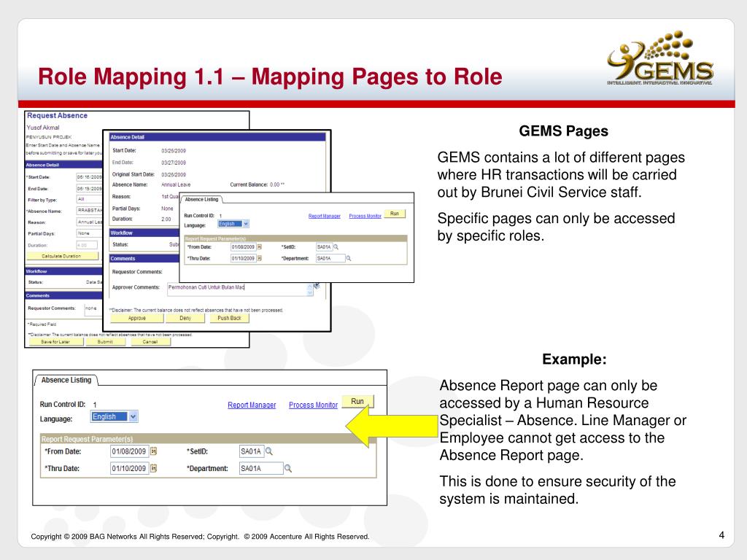This screenshot has height=560, width=747.
Task: Click the Example: heading
Action: tap(575, 359)
